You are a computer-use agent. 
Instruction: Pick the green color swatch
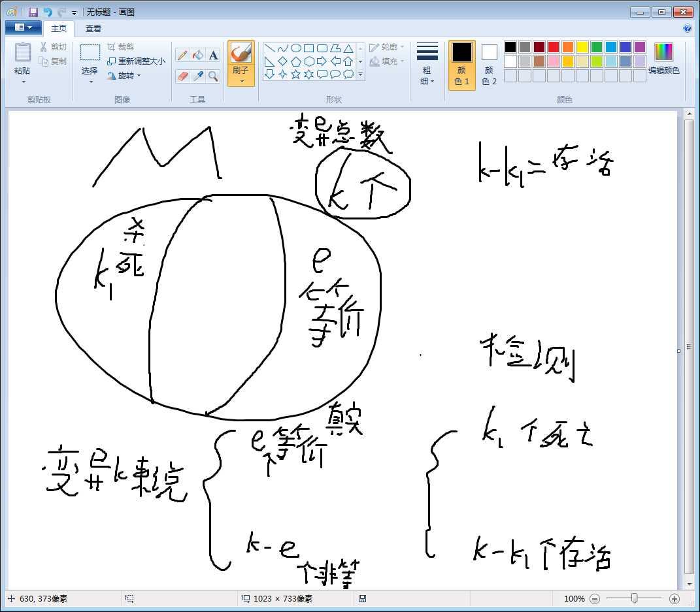click(597, 47)
